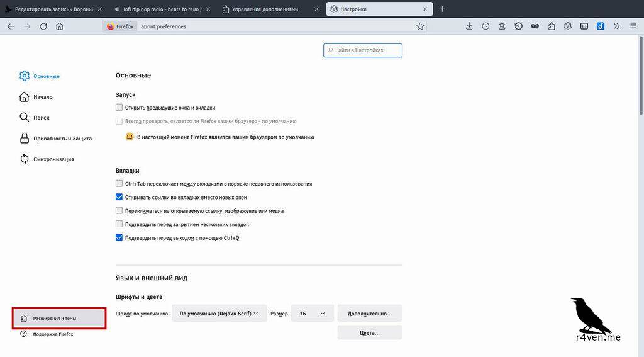
Task: Show more toolbar tools chevron
Action: (616, 26)
